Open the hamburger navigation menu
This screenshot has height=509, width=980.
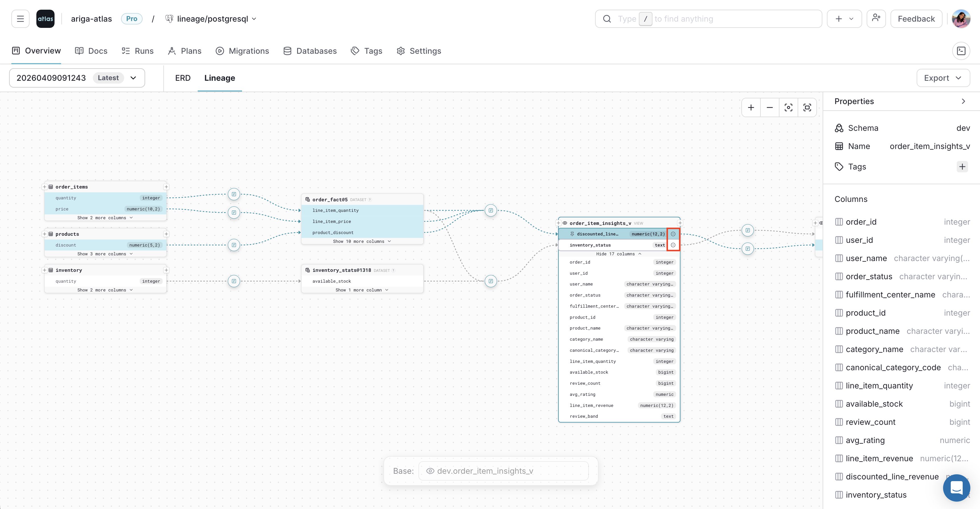20,18
